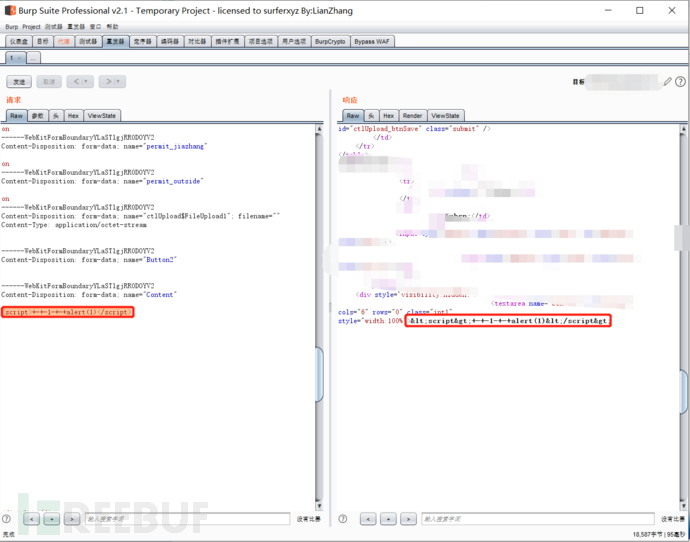Select the response Hex tab
The width and height of the screenshot is (690, 542).
point(389,116)
